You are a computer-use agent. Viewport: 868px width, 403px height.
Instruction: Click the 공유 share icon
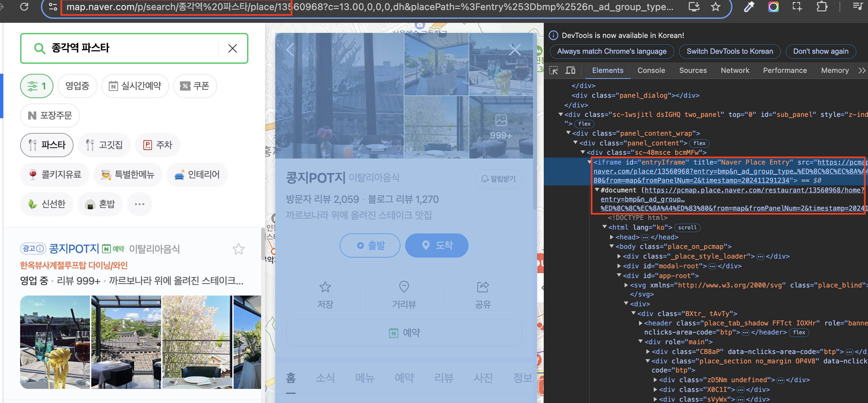(x=483, y=287)
